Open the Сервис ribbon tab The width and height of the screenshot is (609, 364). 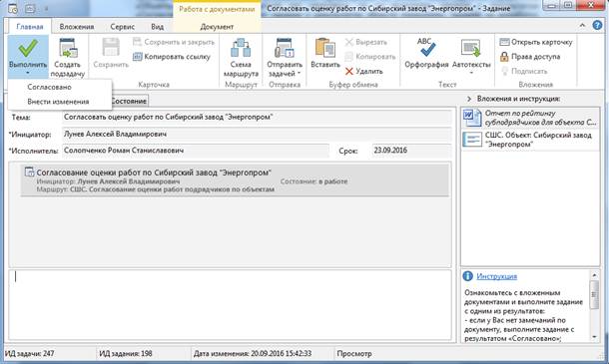click(x=123, y=27)
